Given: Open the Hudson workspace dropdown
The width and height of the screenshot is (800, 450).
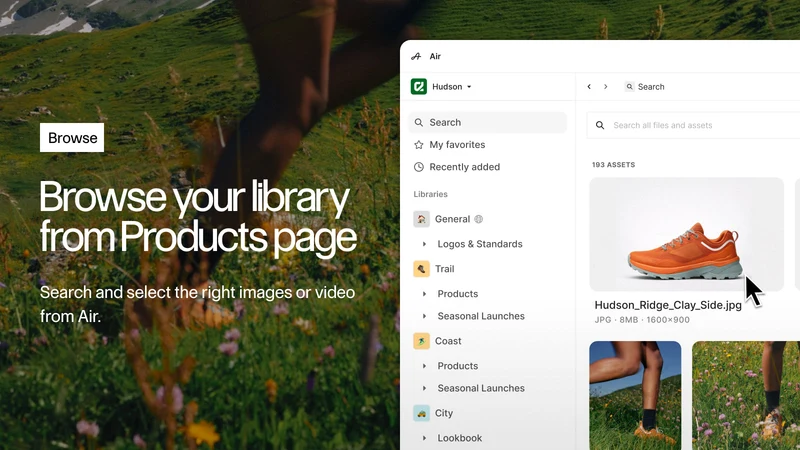Looking at the screenshot, I should (452, 87).
